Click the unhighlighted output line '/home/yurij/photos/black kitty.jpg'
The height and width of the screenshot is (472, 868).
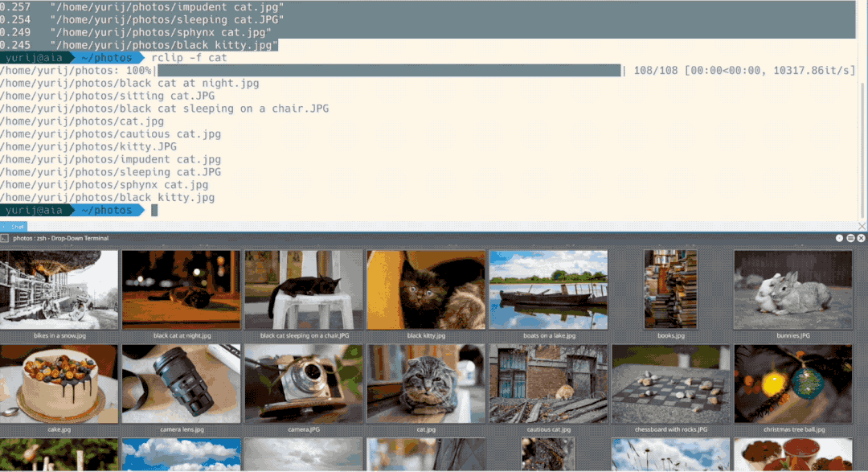pyautogui.click(x=108, y=198)
